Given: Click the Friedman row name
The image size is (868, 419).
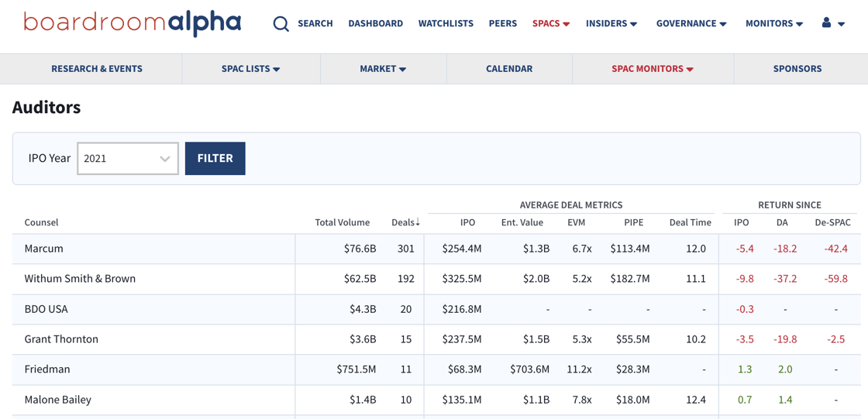Looking at the screenshot, I should (x=47, y=369).
